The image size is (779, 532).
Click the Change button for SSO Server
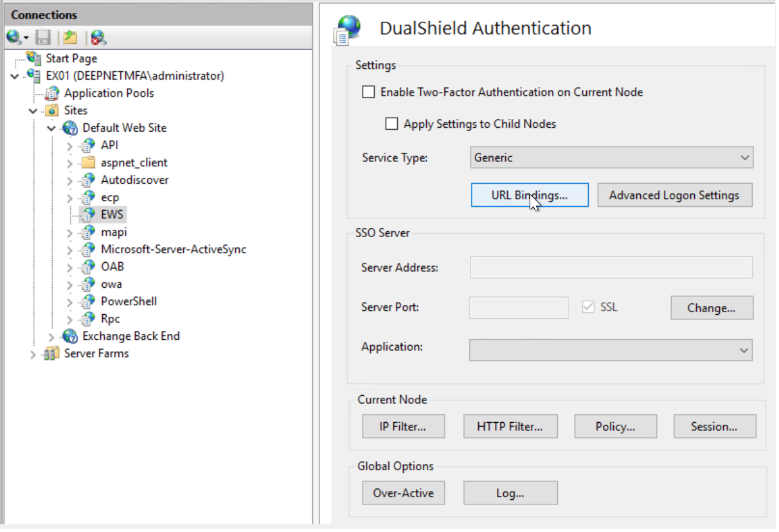(711, 308)
